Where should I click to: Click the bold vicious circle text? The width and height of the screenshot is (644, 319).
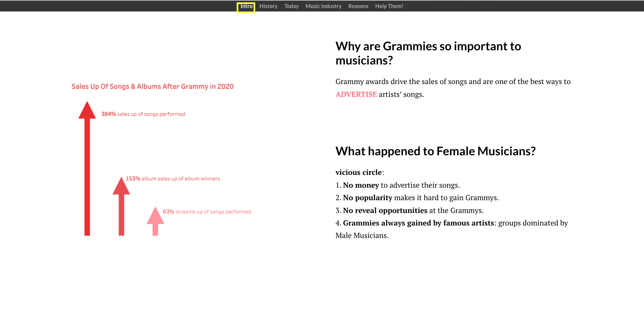tap(359, 172)
